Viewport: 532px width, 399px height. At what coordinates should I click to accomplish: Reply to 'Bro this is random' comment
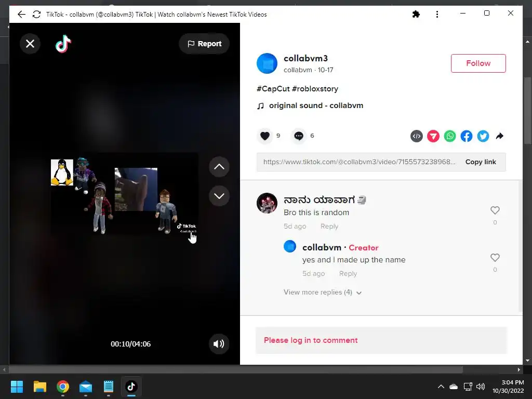click(x=329, y=227)
